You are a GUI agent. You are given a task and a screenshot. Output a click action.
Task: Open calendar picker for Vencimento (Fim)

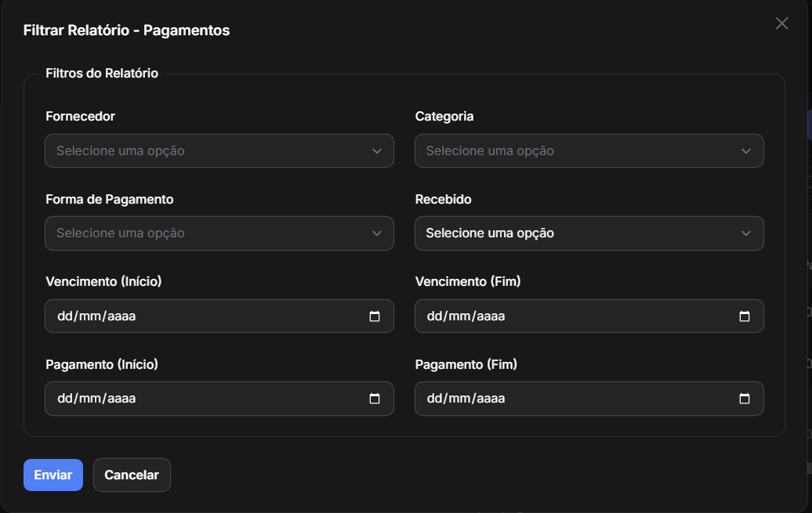(744, 316)
